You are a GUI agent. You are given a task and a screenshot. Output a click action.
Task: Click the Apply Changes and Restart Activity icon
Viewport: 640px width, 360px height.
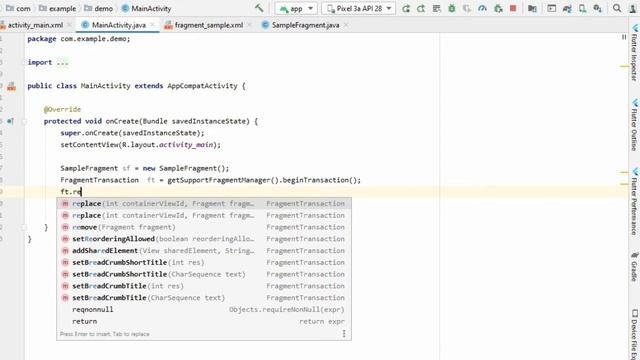421,9
